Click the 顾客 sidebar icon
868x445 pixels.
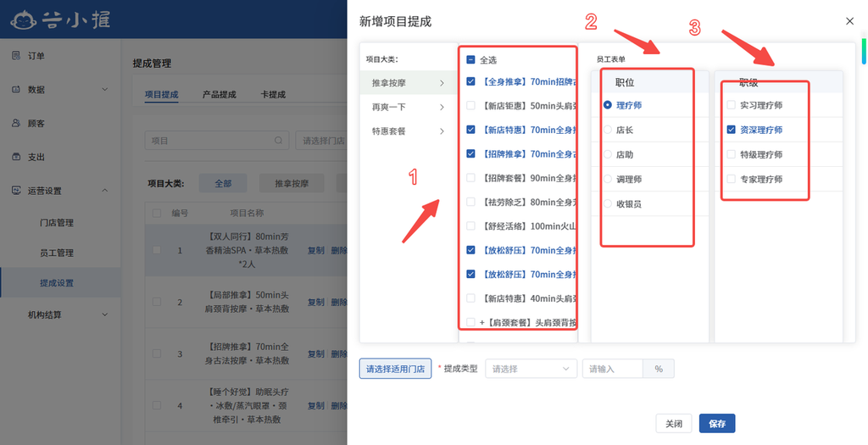click(x=16, y=123)
